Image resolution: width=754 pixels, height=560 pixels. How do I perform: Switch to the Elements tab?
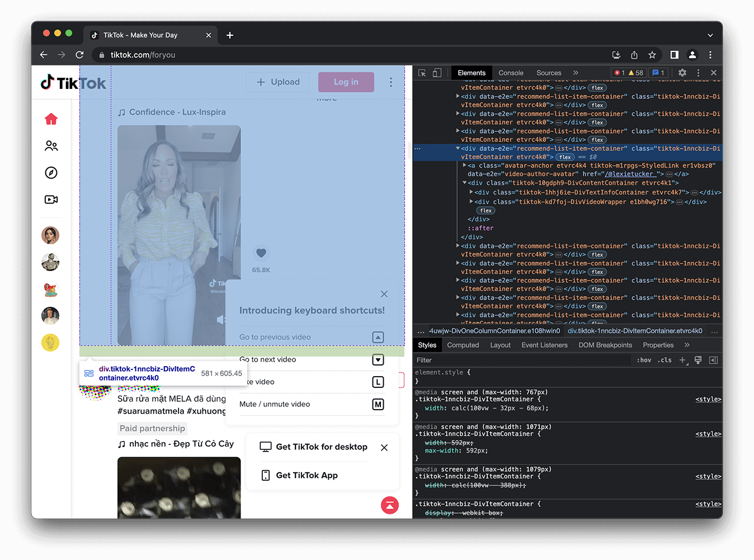[x=472, y=73]
